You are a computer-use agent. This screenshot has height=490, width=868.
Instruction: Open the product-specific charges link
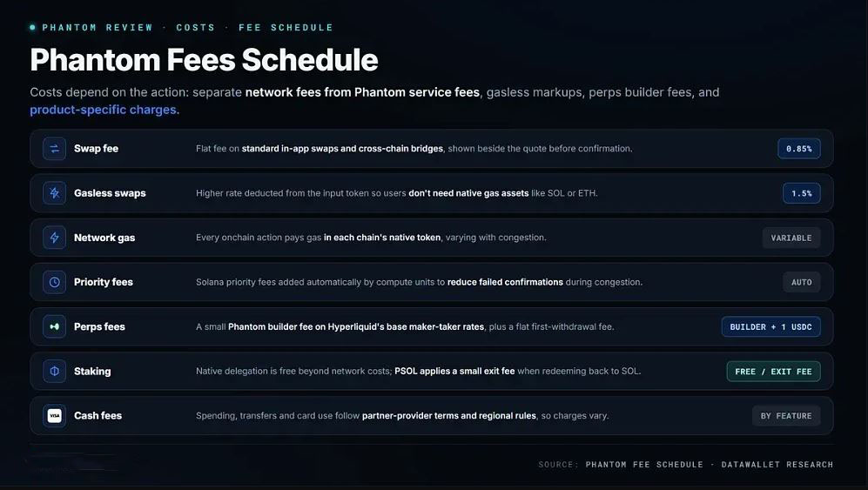click(104, 110)
